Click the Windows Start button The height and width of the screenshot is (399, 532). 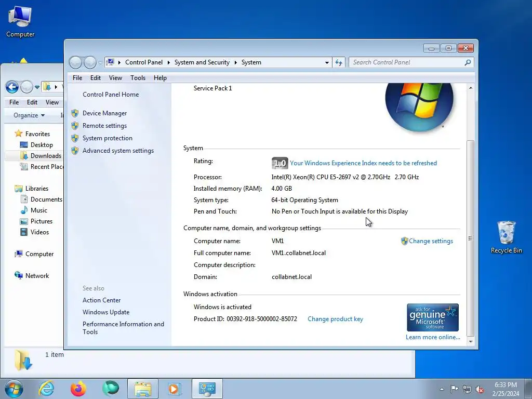coord(14,389)
